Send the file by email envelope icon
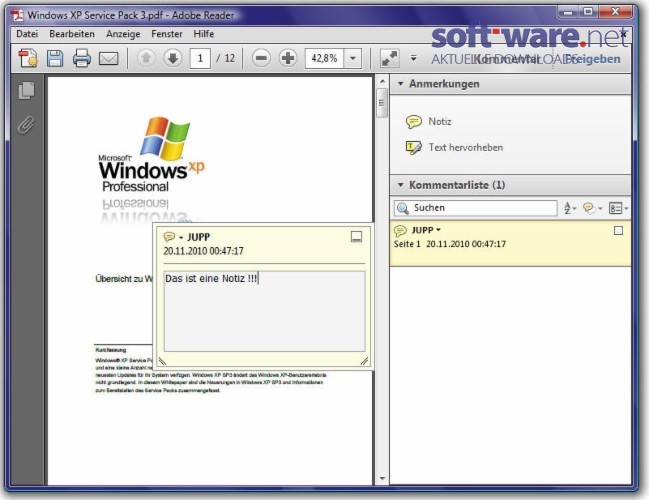Image resolution: width=649 pixels, height=500 pixels. pyautogui.click(x=108, y=59)
